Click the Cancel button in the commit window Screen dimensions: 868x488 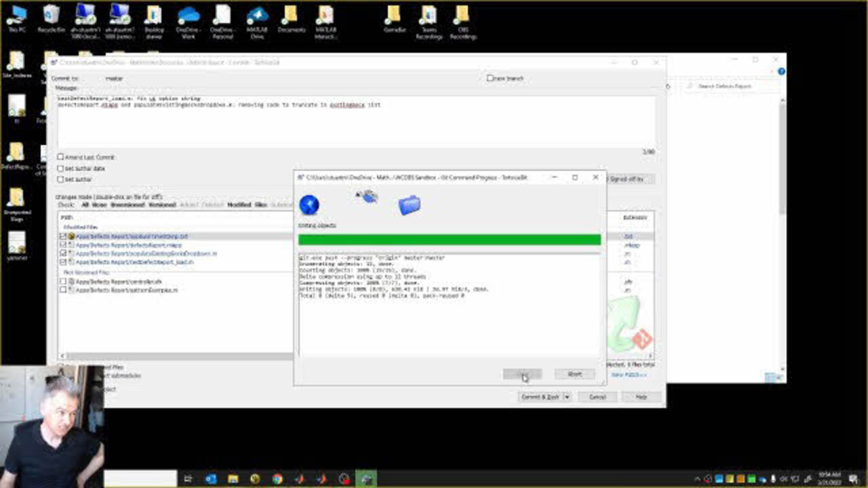pyautogui.click(x=597, y=397)
